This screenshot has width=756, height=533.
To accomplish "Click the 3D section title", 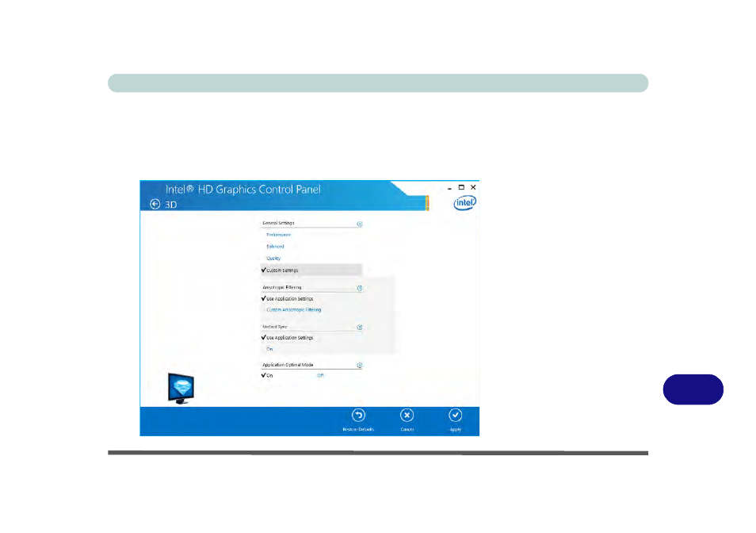I will point(170,205).
